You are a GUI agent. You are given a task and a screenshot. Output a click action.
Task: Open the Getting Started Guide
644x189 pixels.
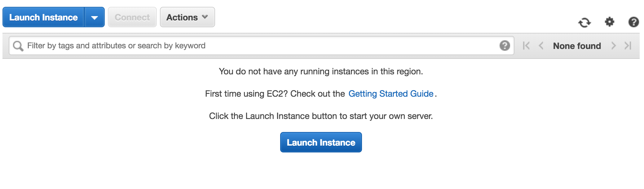(x=391, y=94)
